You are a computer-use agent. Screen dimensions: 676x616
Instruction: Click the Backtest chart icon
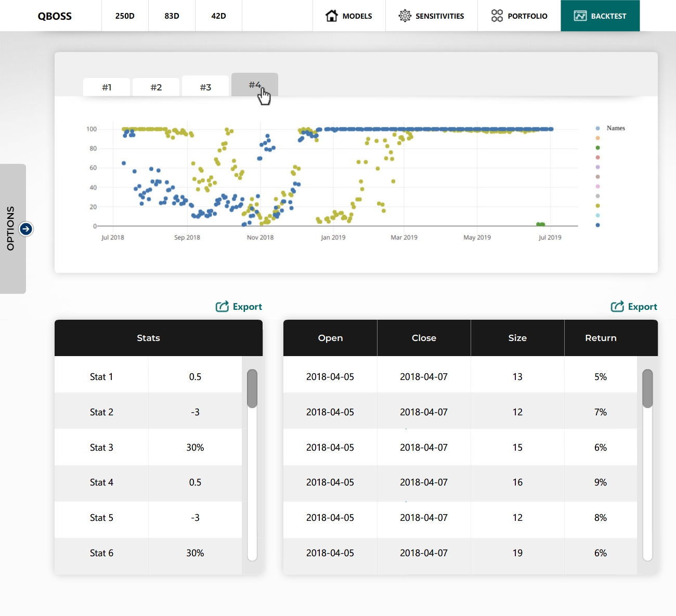(580, 16)
